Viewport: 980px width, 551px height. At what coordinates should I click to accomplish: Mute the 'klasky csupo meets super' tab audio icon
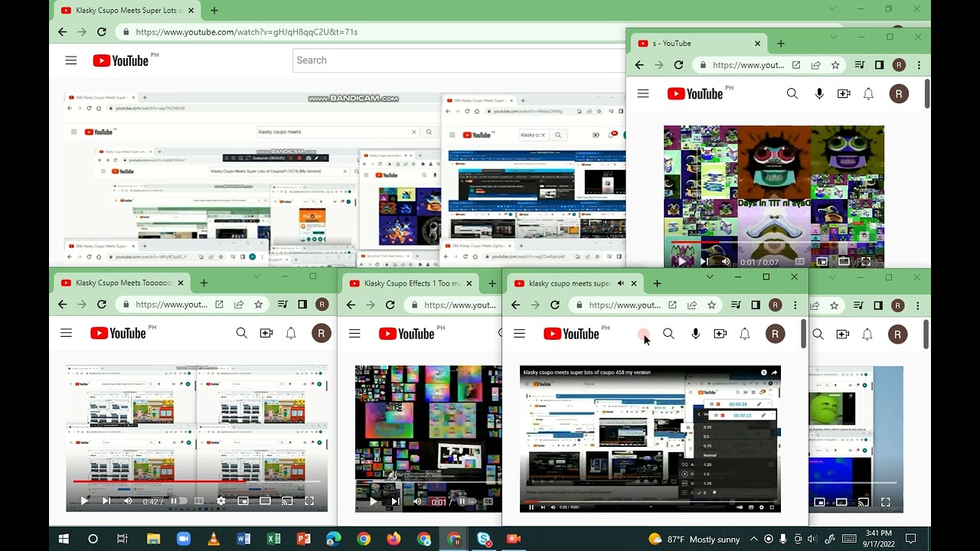click(621, 283)
